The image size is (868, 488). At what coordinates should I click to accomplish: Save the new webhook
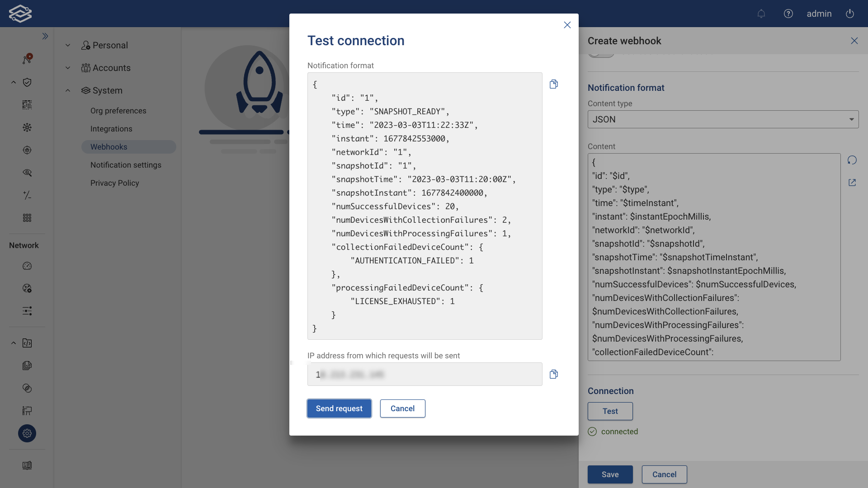pos(610,474)
